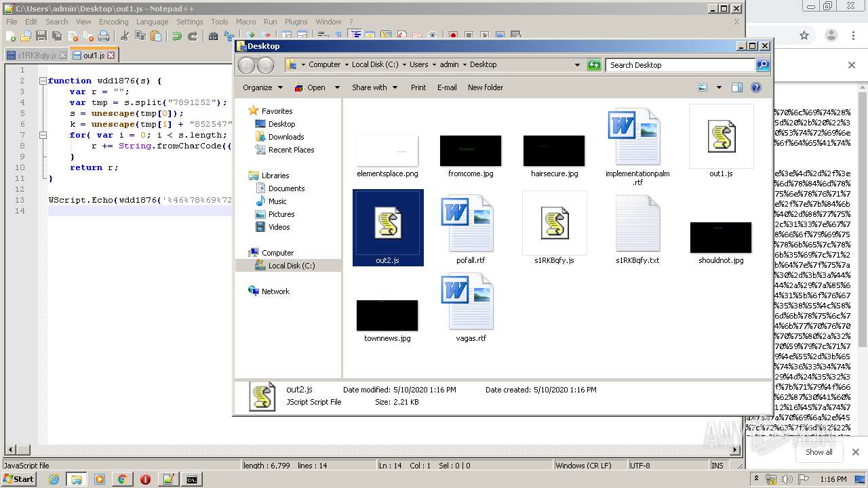Viewport: 868px width, 488px height.
Task: Click Cut scissors icon in Notepad++ toolbar
Action: click(x=125, y=36)
